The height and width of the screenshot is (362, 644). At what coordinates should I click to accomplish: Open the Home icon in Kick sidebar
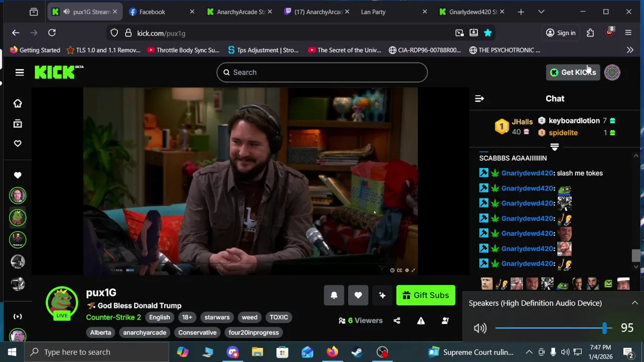[18, 103]
